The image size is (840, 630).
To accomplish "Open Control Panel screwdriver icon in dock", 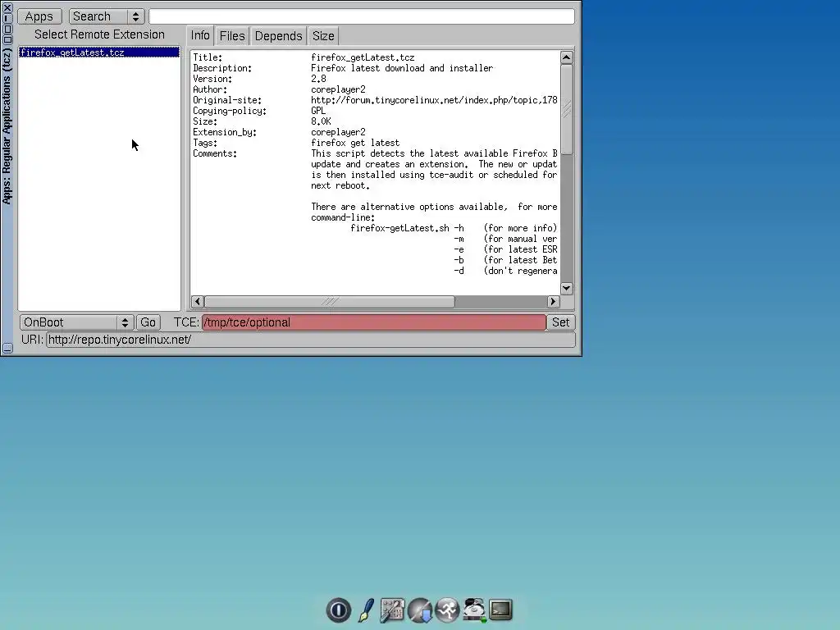I will 392,609.
